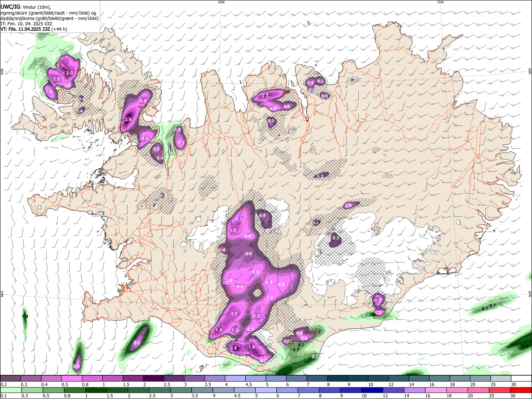Click the dark mauve 0.2–0.3 snow legend swatch
This screenshot has height=399, width=532.
point(10,379)
